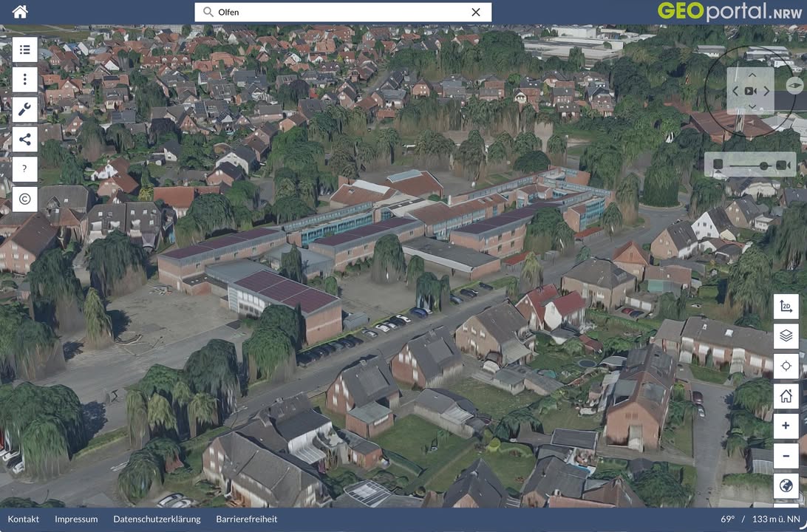Click the share map icon
This screenshot has width=807, height=532.
(24, 139)
